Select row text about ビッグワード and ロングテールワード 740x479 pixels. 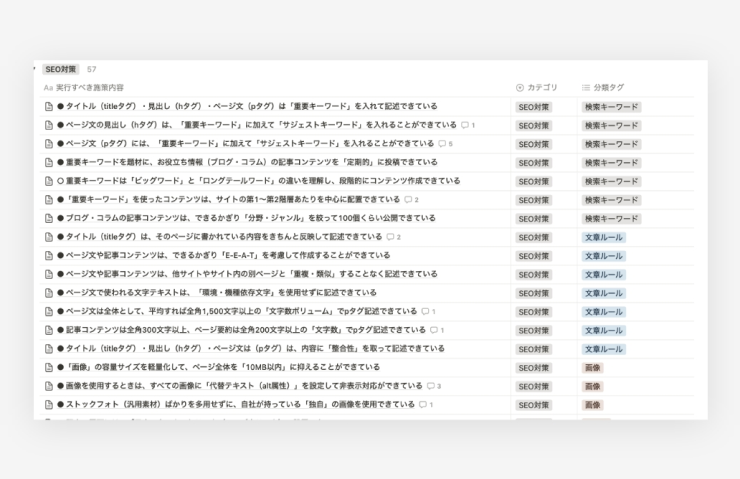[259, 181]
